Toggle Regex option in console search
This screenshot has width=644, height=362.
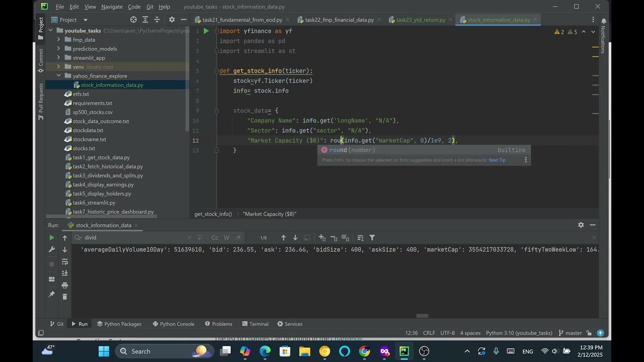coord(238,238)
